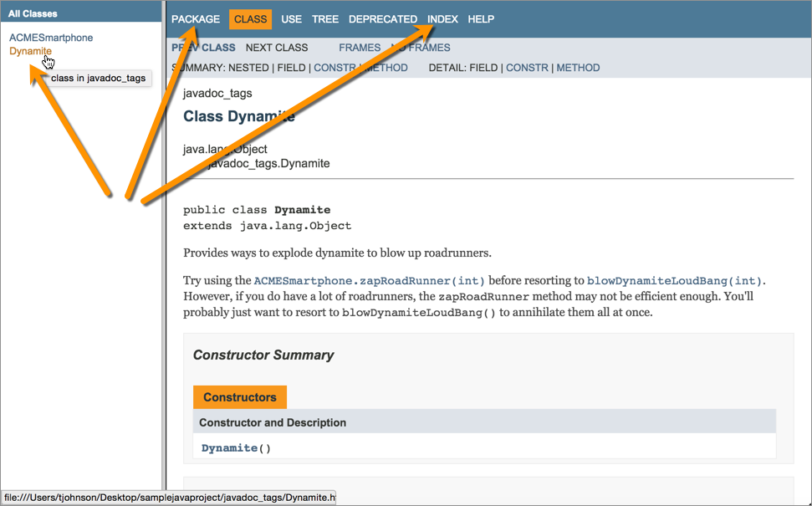Click the highlighted CLASS navigation item
The width and height of the screenshot is (812, 506).
click(x=250, y=19)
